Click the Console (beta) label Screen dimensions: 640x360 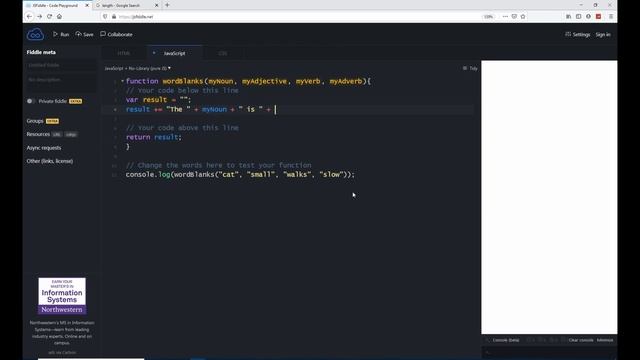pos(506,340)
